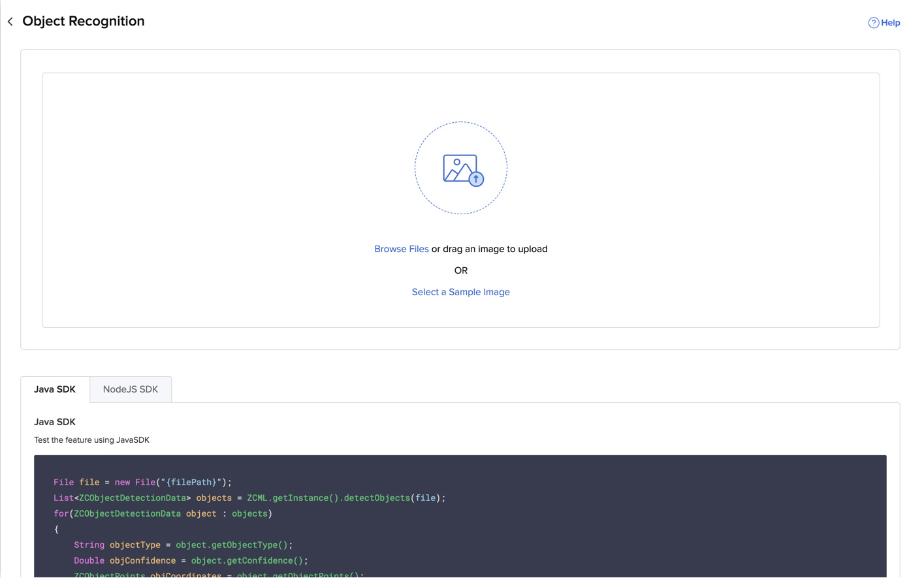Viewport: 924px width, 578px height.
Task: Open the Help link text
Action: (x=891, y=23)
